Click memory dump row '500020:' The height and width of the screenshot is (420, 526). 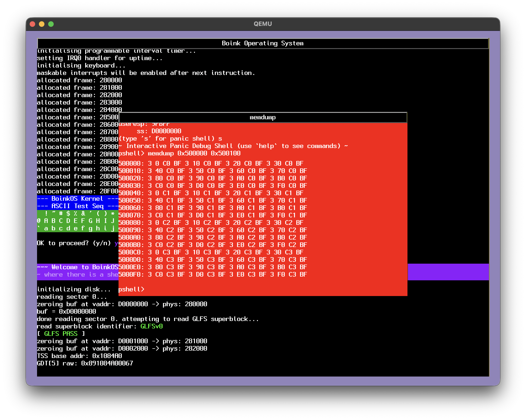click(213, 178)
